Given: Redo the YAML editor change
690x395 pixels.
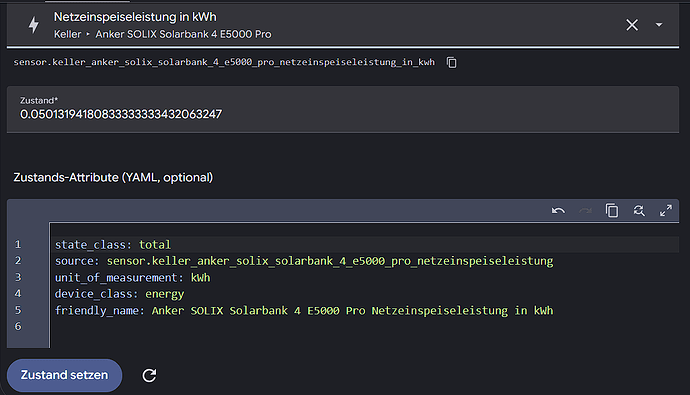Looking at the screenshot, I should (x=585, y=211).
